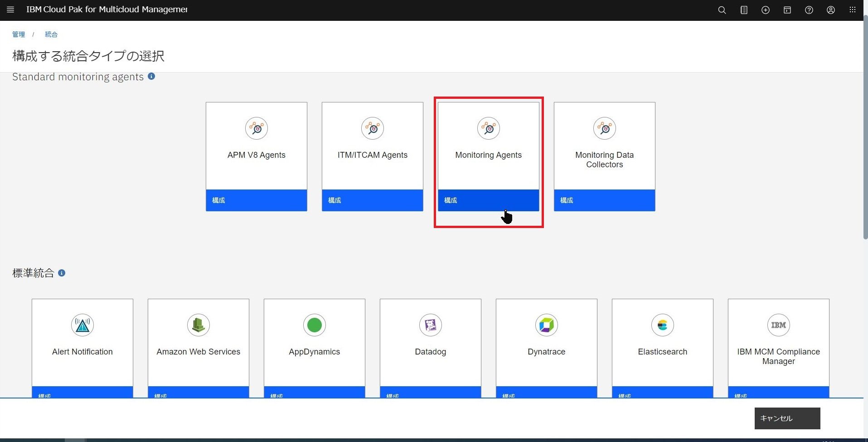This screenshot has width=868, height=442.
Task: Select the APM V8 Agents label
Action: (x=257, y=155)
